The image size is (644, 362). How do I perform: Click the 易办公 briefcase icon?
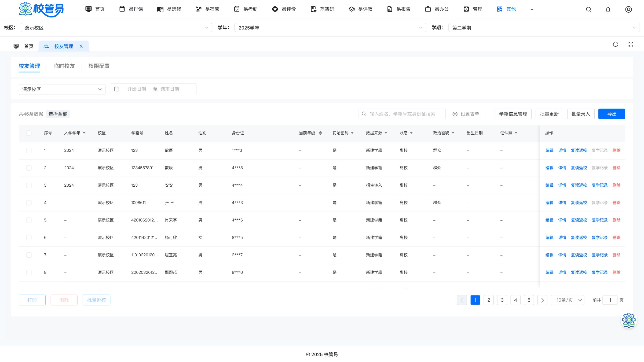(428, 9)
